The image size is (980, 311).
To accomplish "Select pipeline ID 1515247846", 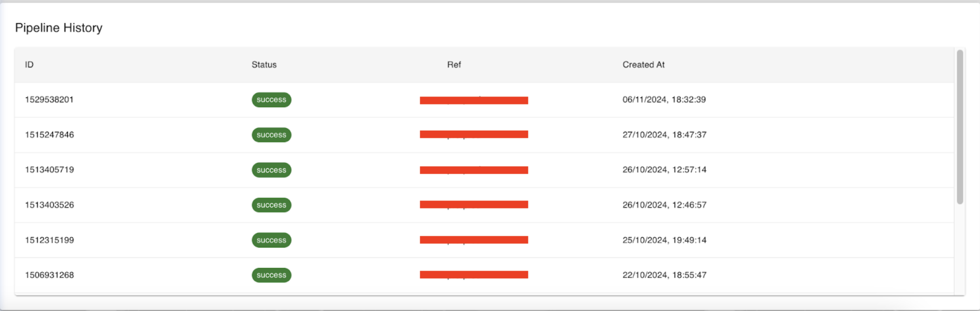I will coord(49,135).
